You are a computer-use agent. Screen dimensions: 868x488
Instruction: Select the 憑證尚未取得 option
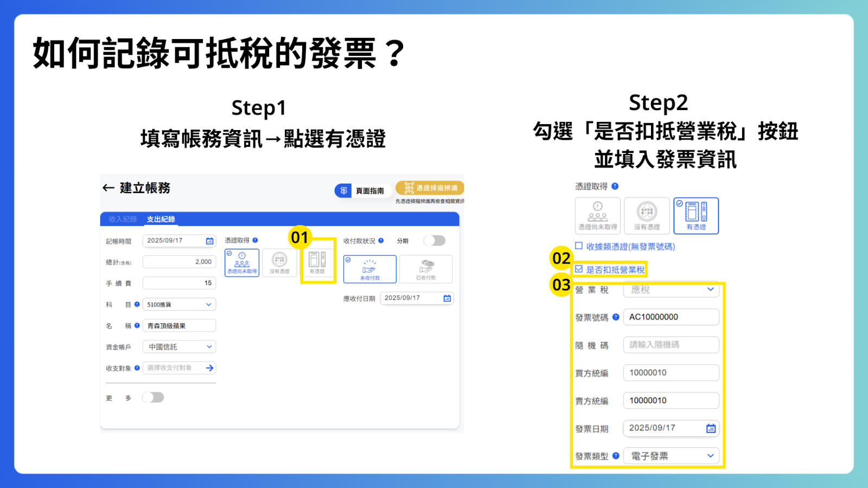tap(242, 262)
